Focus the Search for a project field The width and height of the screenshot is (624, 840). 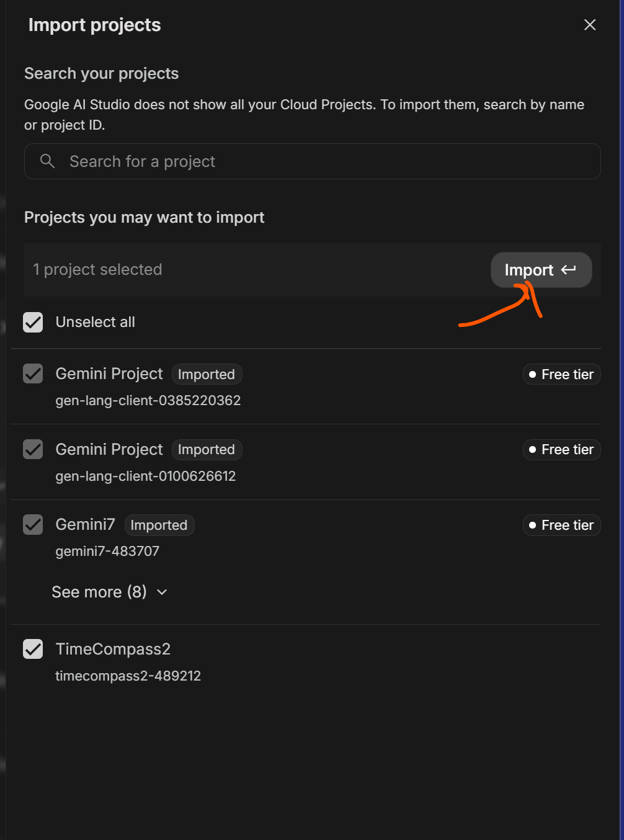tap(323, 161)
